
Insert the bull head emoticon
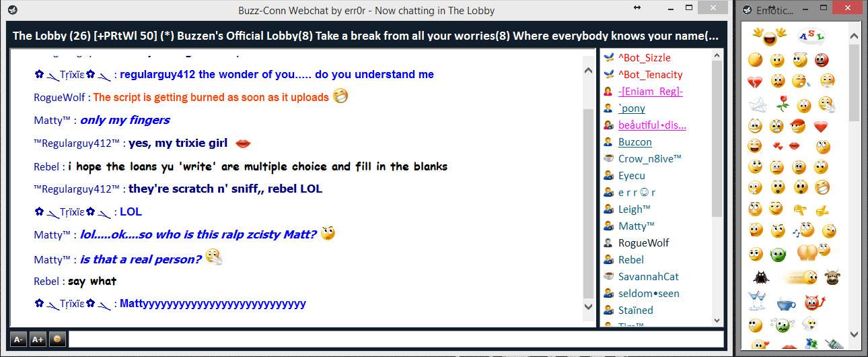coord(833,276)
